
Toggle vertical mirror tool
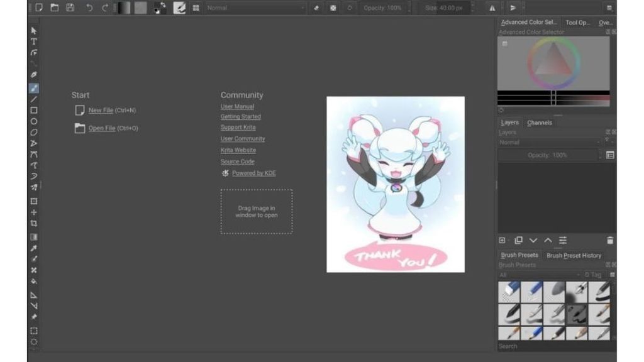coord(513,8)
